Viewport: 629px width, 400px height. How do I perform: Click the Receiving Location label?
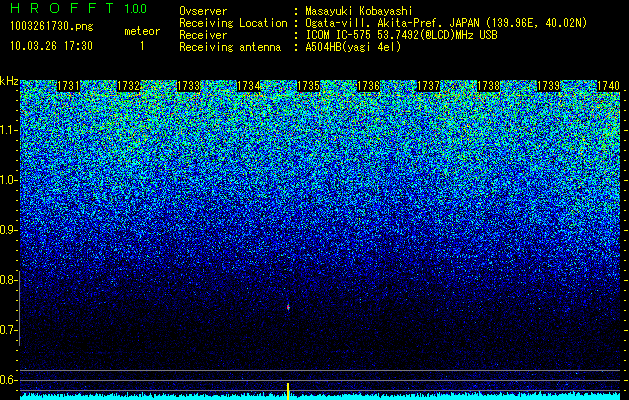(x=233, y=23)
